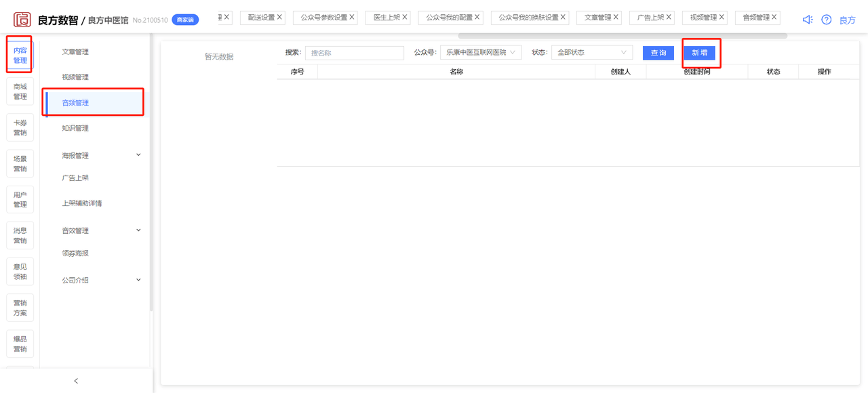868x393 pixels.
Task: Close the 文章管理 tab
Action: [616, 17]
